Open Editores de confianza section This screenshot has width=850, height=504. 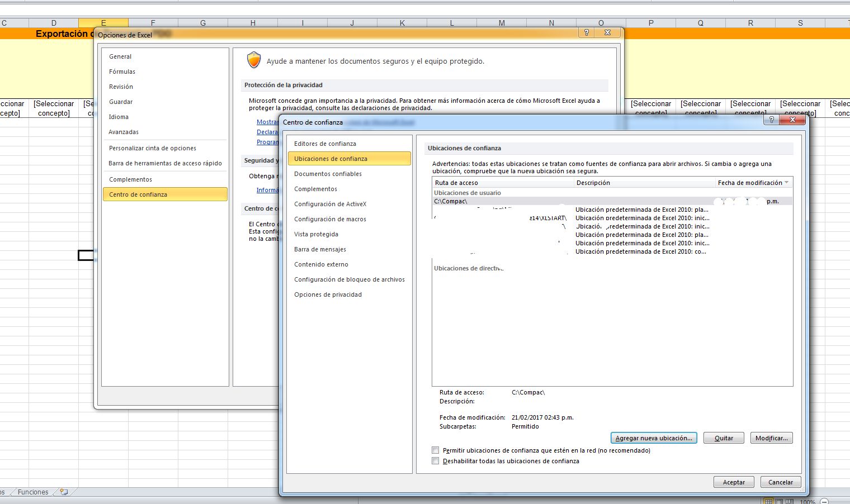point(350,144)
